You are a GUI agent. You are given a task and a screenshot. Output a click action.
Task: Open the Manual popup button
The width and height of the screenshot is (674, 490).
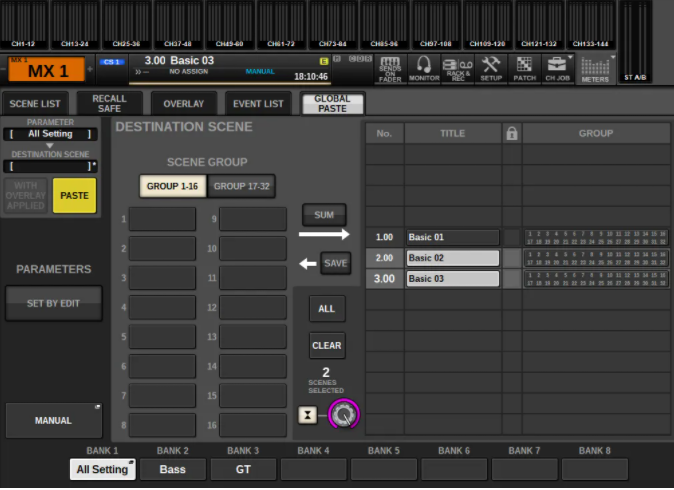pyautogui.click(x=53, y=421)
